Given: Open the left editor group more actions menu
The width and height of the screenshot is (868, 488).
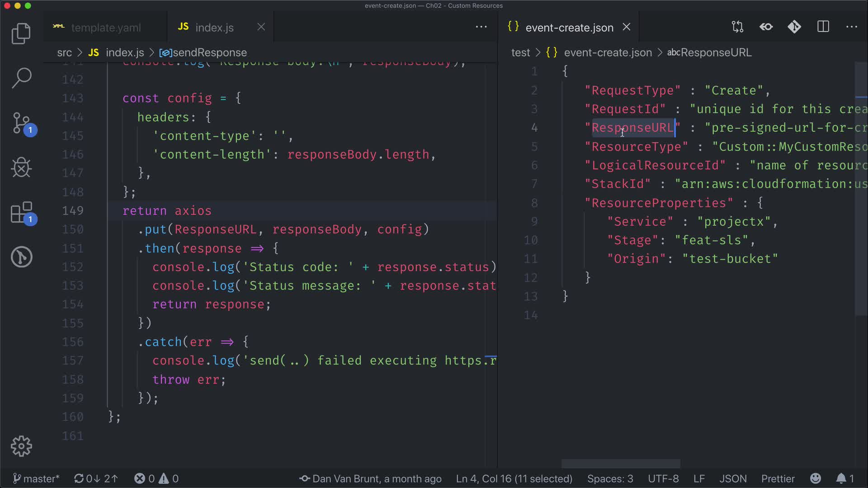Looking at the screenshot, I should click(x=481, y=27).
